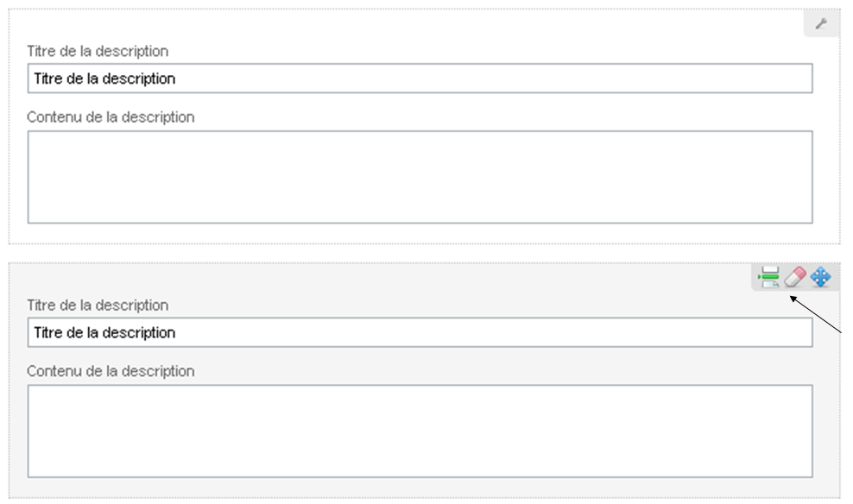Click the first "Titre de la description" label

coord(98,52)
